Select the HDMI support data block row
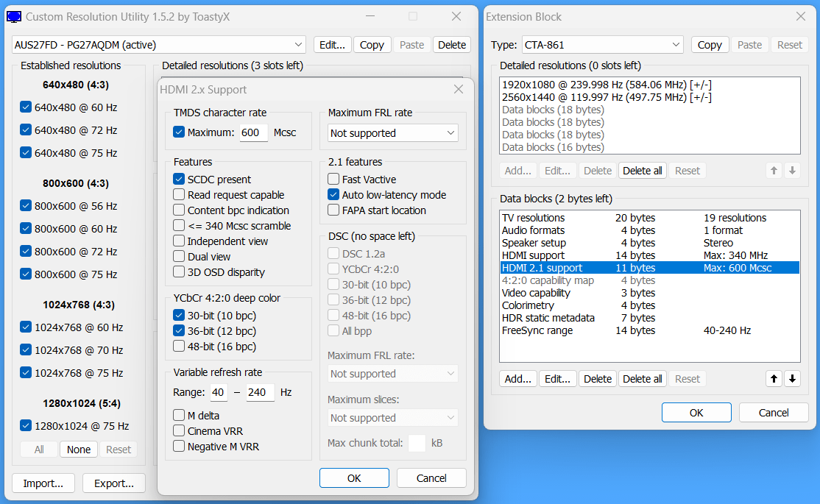The image size is (820, 504). point(649,255)
